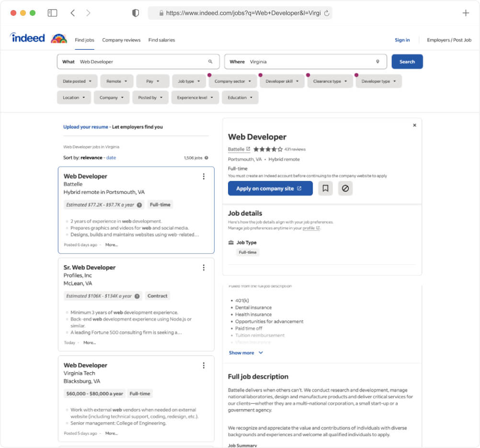Click the location pin in the Where field
Image resolution: width=480 pixels, height=448 pixels.
pyautogui.click(x=378, y=62)
